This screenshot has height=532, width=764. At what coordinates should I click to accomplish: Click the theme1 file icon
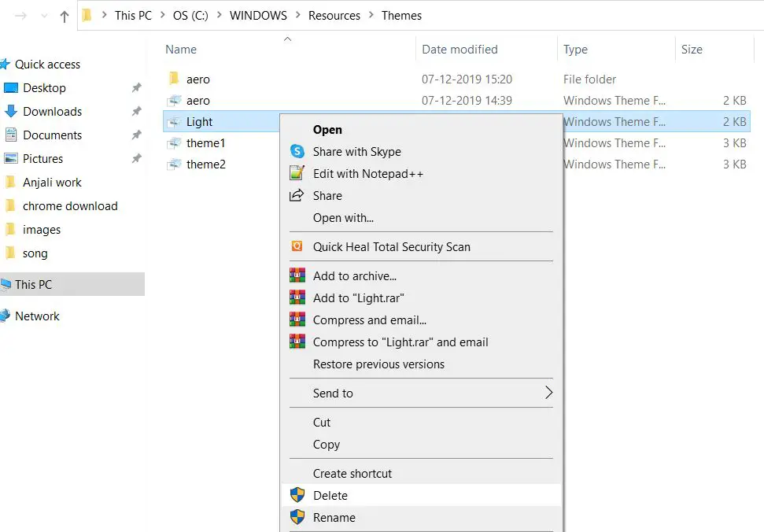point(174,143)
